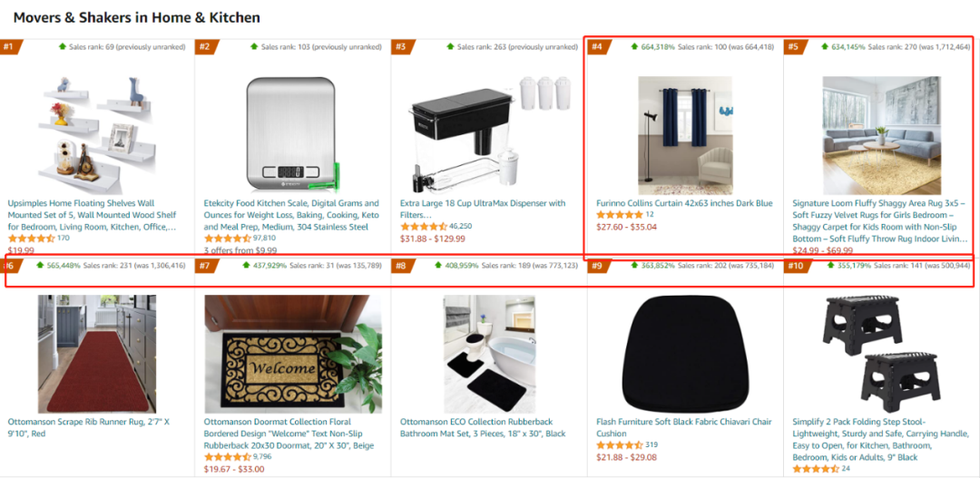Click the #7 orange rank badge

[x=206, y=266]
